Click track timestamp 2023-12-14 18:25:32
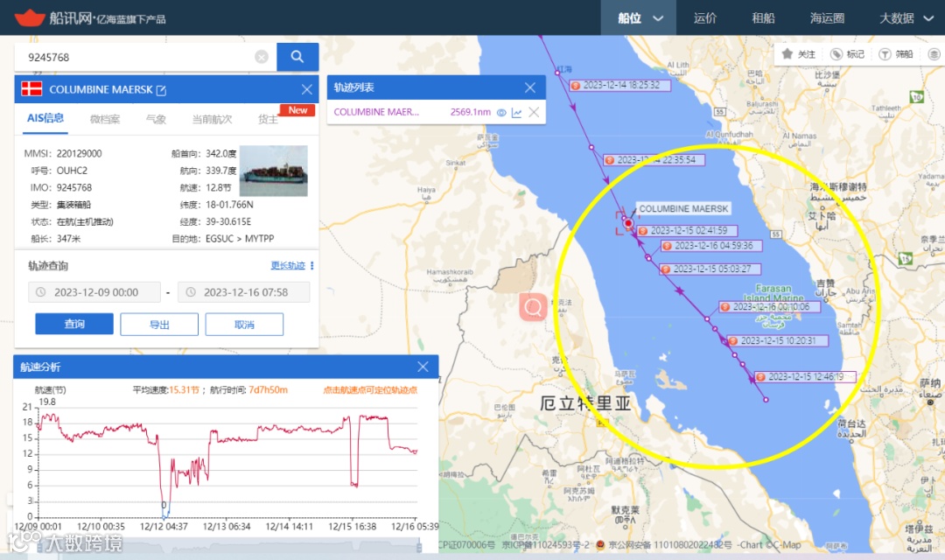Viewport: 945px width, 560px height. [621, 85]
